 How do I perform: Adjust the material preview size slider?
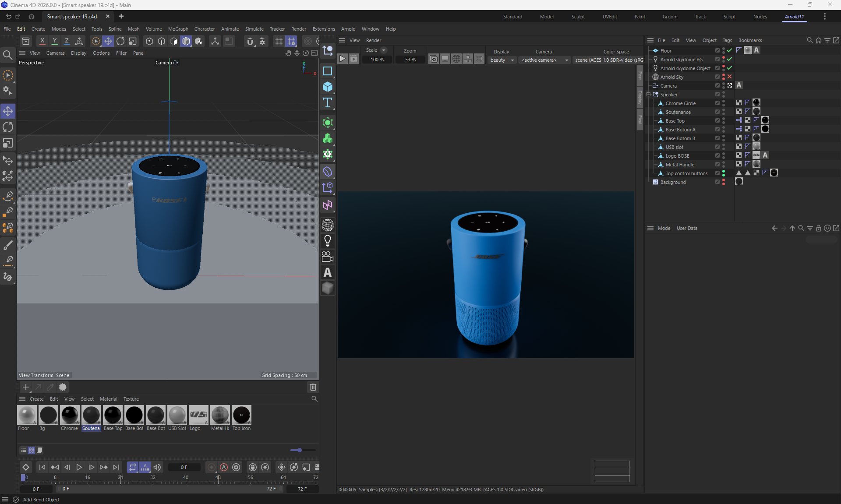[299, 450]
